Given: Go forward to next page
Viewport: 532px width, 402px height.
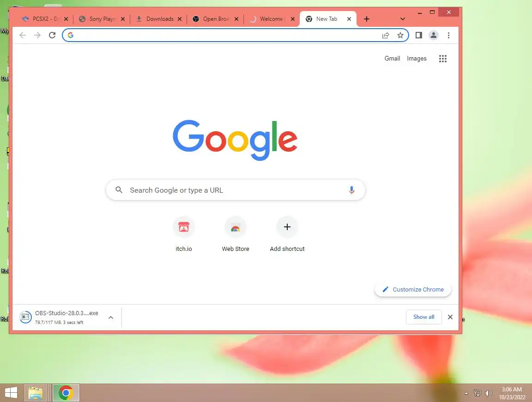Looking at the screenshot, I should [x=37, y=35].
